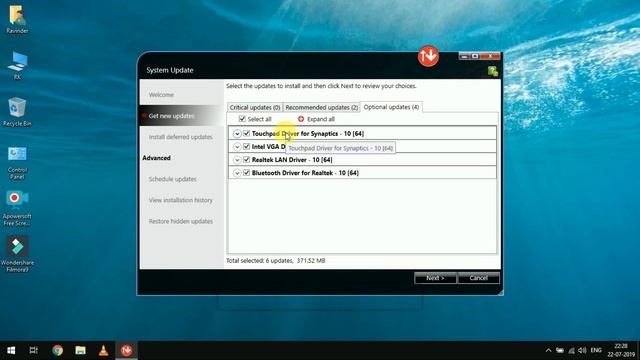Open File Explorer from the taskbar
This screenshot has width=640, height=360.
tap(80, 350)
